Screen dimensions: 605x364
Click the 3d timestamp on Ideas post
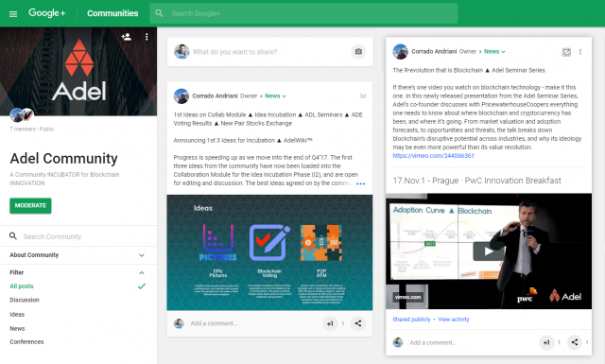point(363,96)
